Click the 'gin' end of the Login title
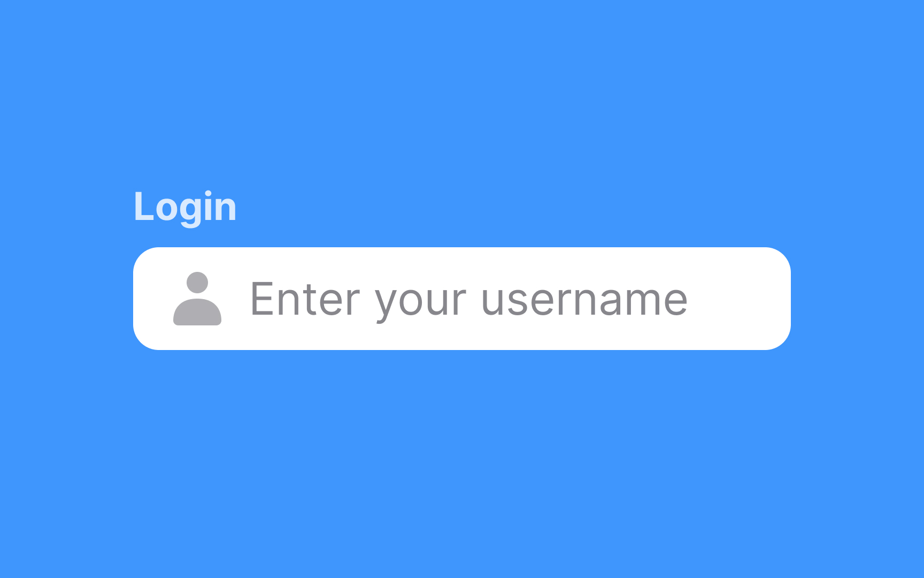Image resolution: width=924 pixels, height=578 pixels. (209, 209)
